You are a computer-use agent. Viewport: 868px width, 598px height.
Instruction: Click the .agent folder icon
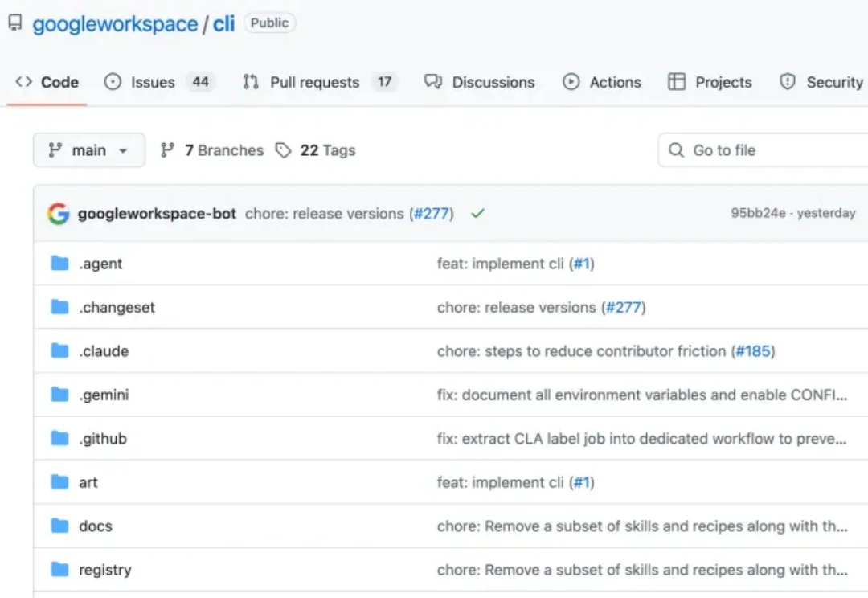(x=59, y=264)
